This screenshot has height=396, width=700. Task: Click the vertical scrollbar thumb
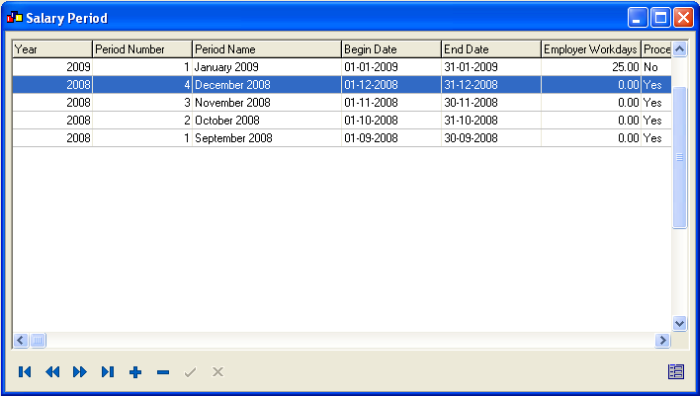(679, 157)
